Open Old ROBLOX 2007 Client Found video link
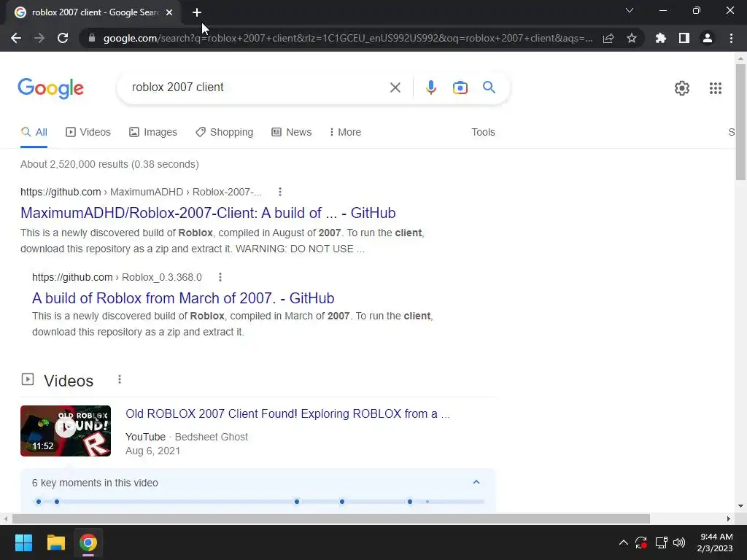747x560 pixels. tap(287, 414)
